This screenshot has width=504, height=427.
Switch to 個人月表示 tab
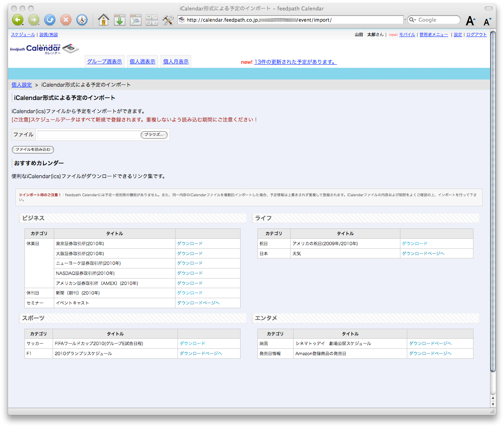click(176, 61)
